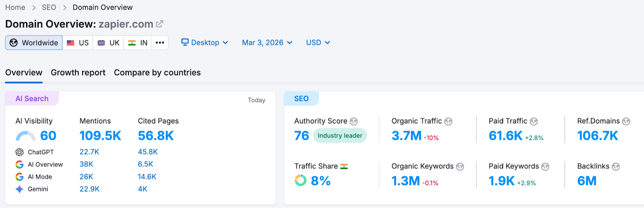The image size is (644, 208).
Task: Go to Home breadcrumb
Action: pyautogui.click(x=15, y=7)
